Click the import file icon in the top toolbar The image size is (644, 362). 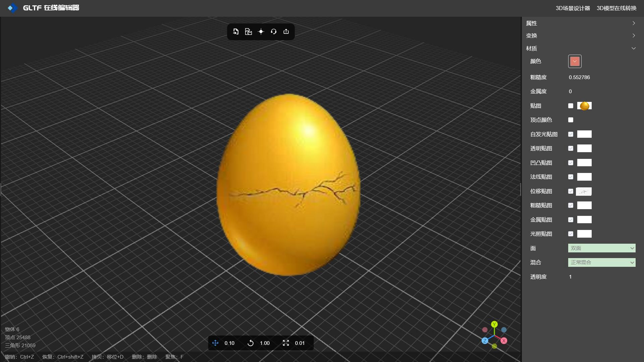point(236,32)
